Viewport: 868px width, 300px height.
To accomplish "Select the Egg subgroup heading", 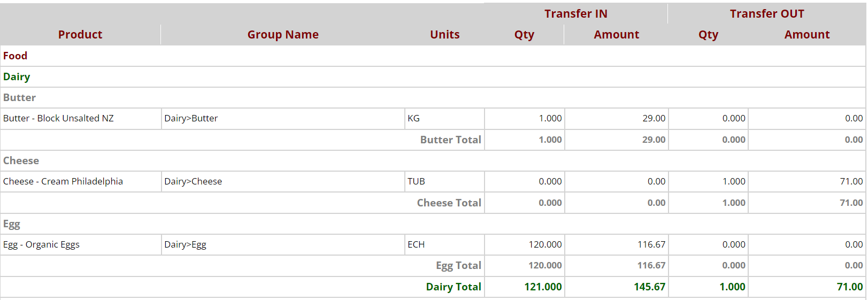I will coord(12,224).
